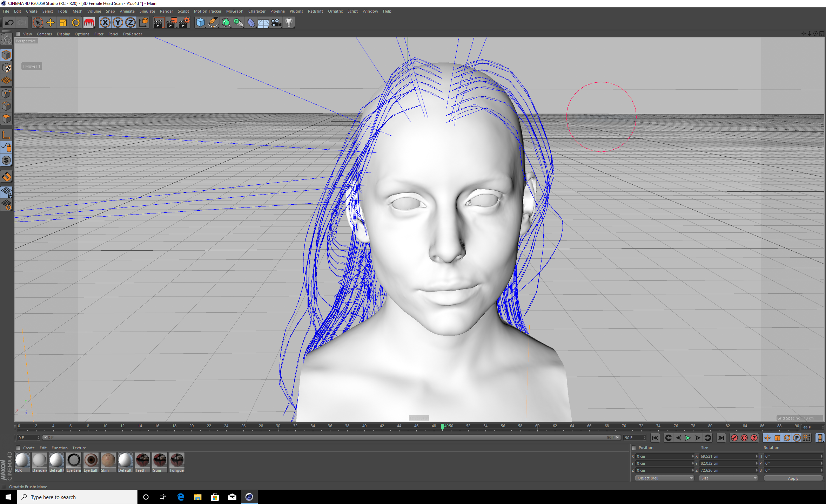
Task: Click the Spline Pen tool icon
Action: (213, 23)
